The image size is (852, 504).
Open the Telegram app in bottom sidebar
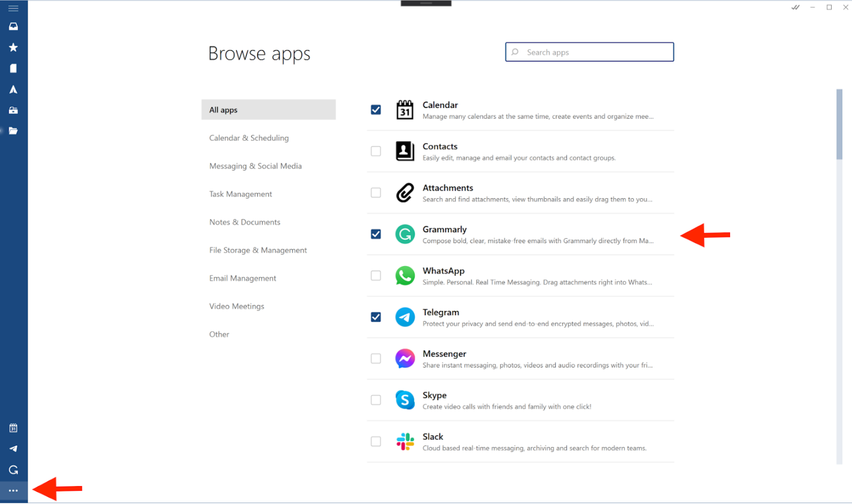click(13, 449)
